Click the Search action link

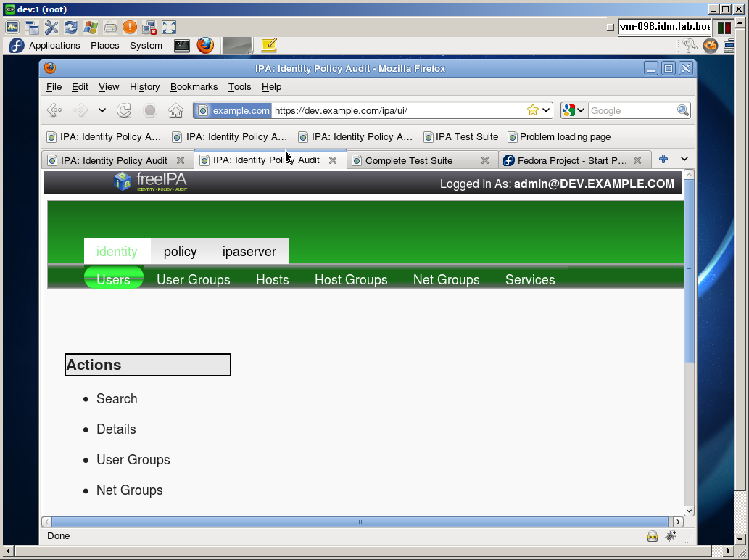[x=117, y=399]
